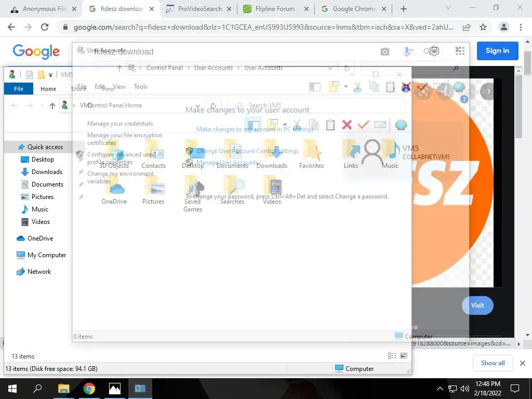Switch to ProVideoSearch tab
Screen dimensions: 532x399
[198, 9]
